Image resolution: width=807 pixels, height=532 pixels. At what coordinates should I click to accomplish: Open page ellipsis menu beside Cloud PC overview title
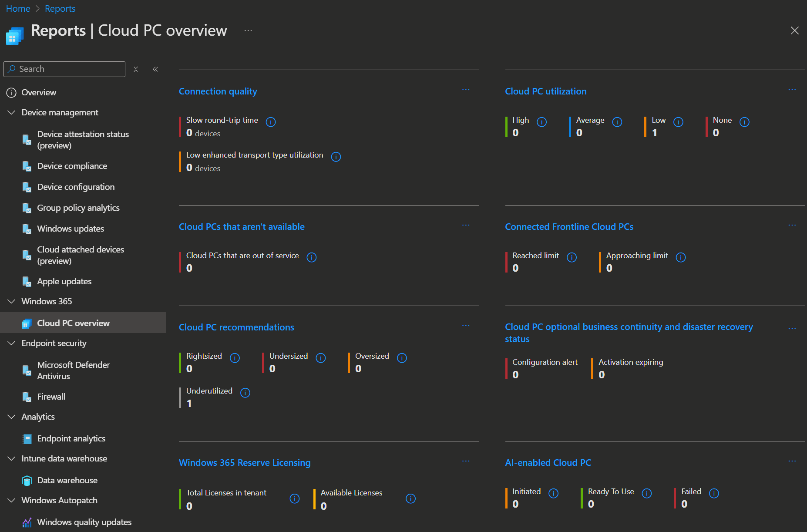(x=248, y=30)
